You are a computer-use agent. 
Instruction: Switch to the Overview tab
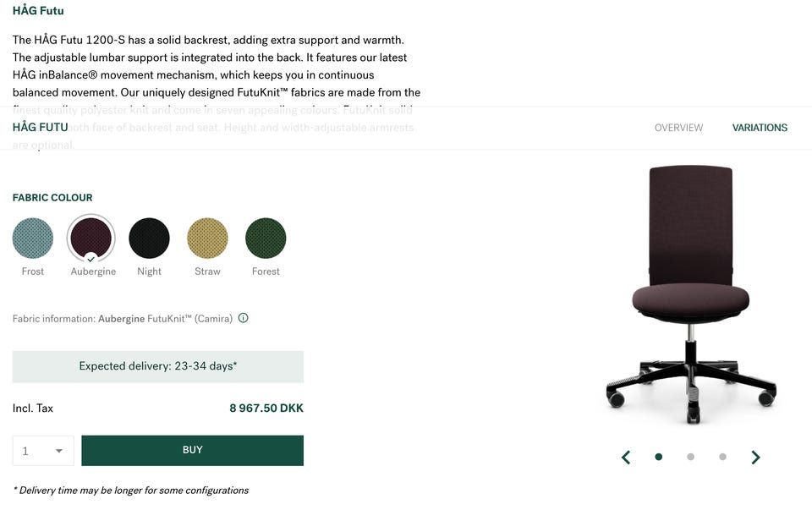[x=678, y=128]
